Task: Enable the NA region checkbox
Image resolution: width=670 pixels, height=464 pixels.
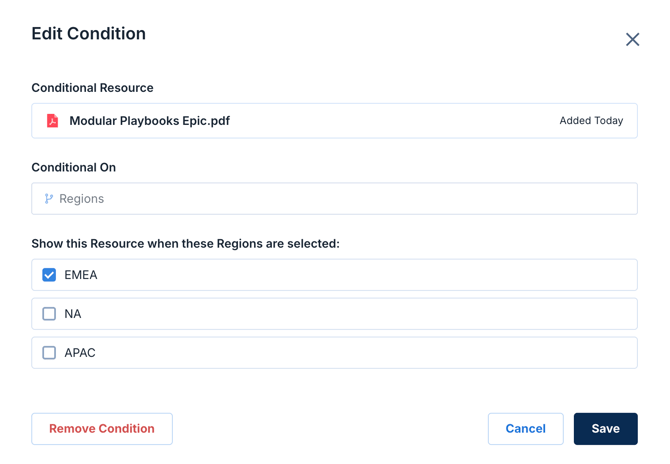Action: click(x=49, y=314)
